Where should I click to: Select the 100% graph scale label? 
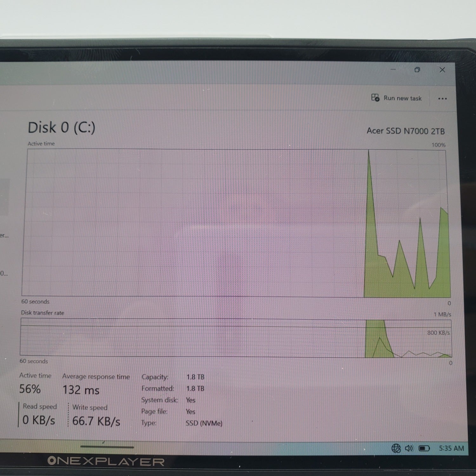439,145
